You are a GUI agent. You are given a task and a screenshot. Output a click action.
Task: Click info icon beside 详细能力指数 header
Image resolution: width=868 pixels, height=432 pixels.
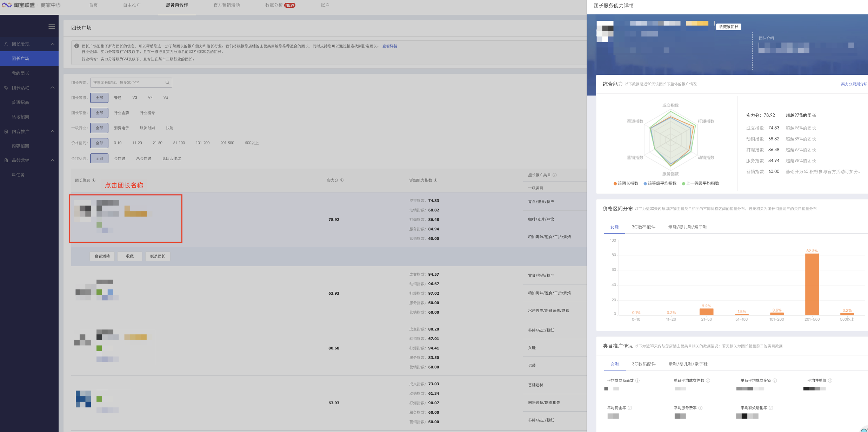point(435,180)
